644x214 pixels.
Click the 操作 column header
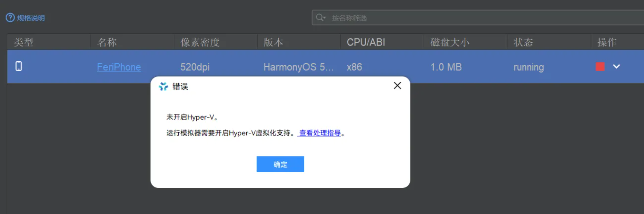(x=607, y=42)
